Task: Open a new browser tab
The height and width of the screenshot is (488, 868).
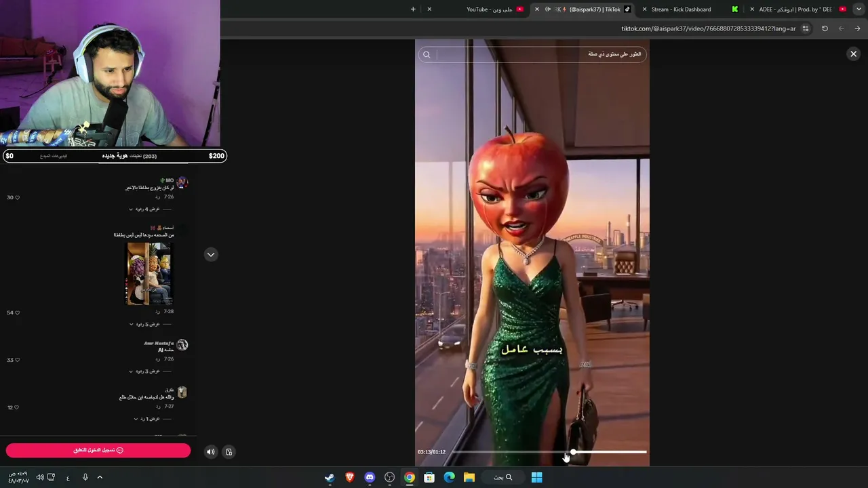Action: pos(413,9)
